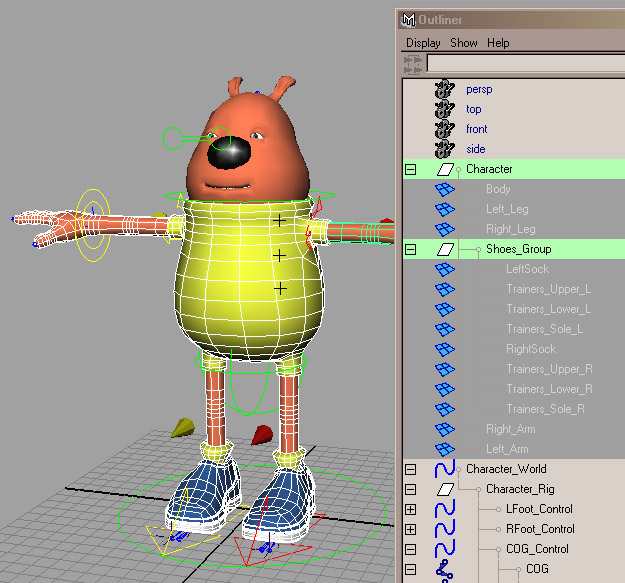This screenshot has width=625, height=583.
Task: Click the front camera icon in Outliner
Action: coord(445,129)
